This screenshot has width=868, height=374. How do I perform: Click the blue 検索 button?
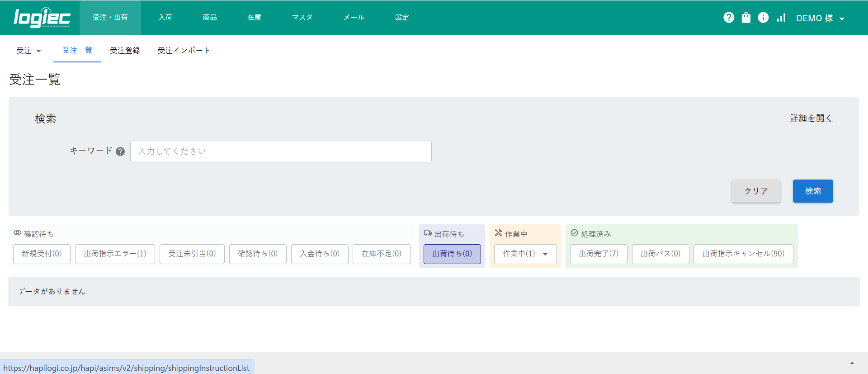point(812,191)
